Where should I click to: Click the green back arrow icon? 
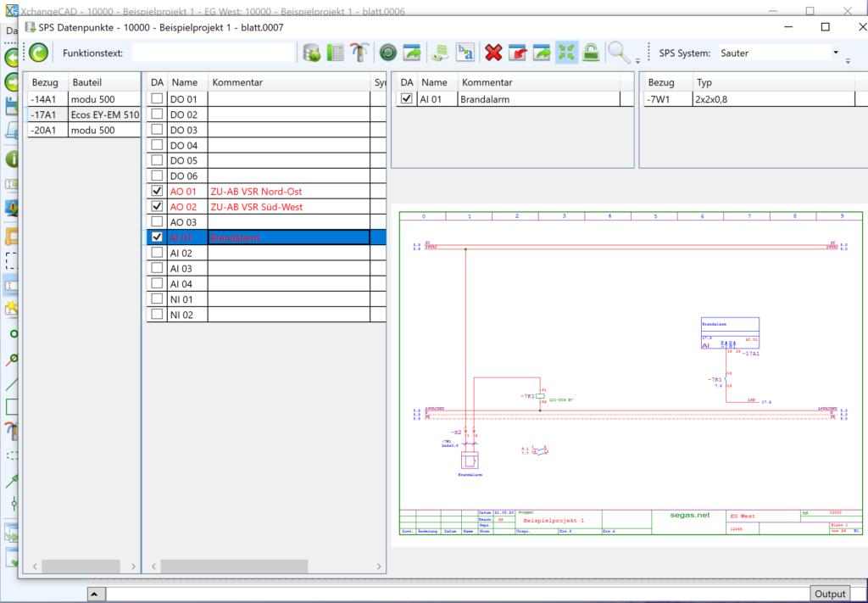pos(38,53)
